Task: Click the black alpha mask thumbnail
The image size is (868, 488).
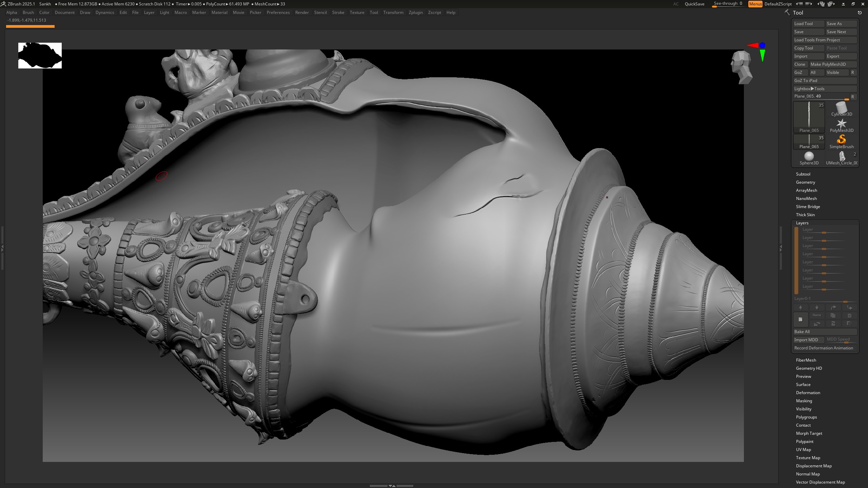Action: coord(40,56)
